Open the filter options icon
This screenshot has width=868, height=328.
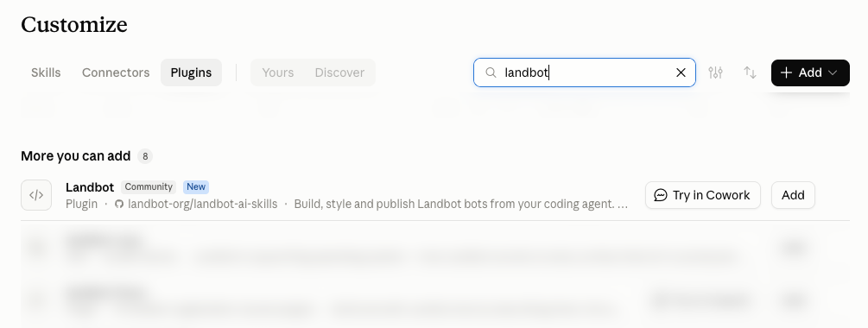pos(715,73)
